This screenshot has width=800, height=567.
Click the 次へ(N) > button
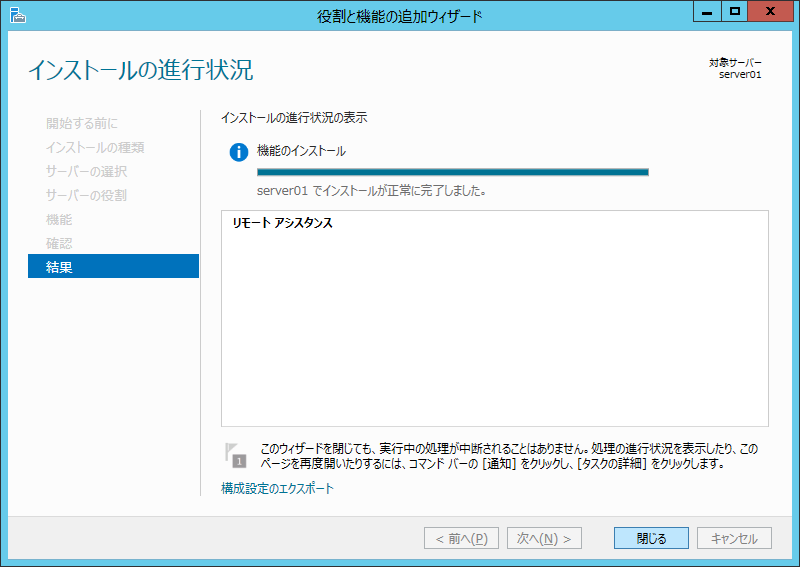click(544, 538)
